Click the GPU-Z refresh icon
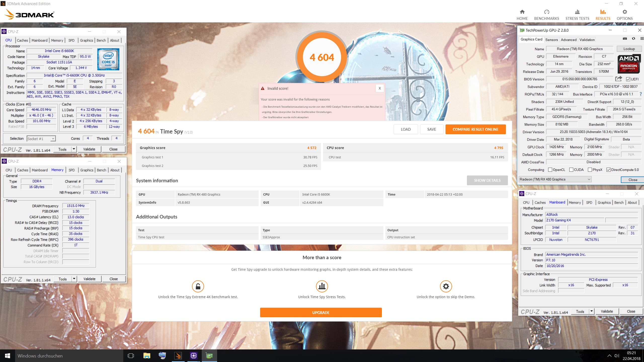 pyautogui.click(x=634, y=38)
